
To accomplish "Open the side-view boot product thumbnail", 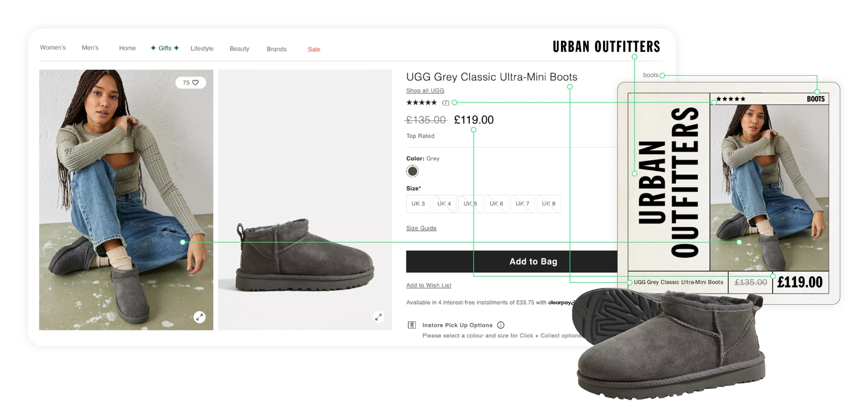I will point(305,200).
